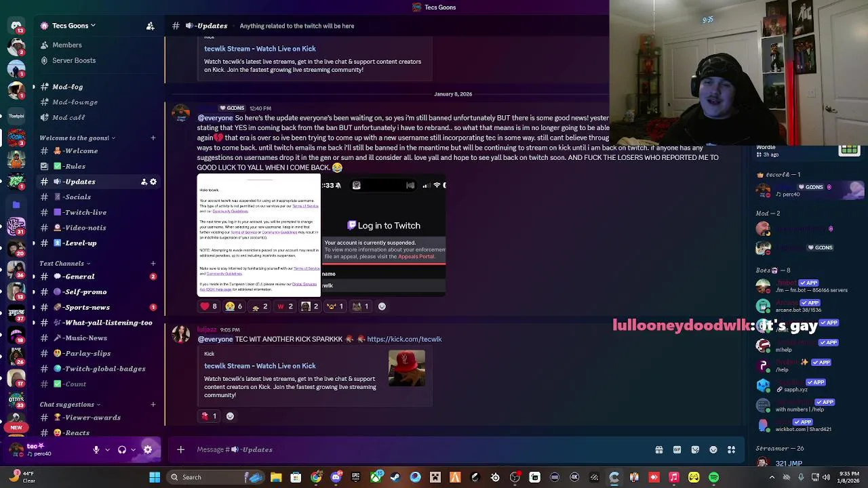
Task: Mute microphone in the user panel
Action: coord(96,449)
